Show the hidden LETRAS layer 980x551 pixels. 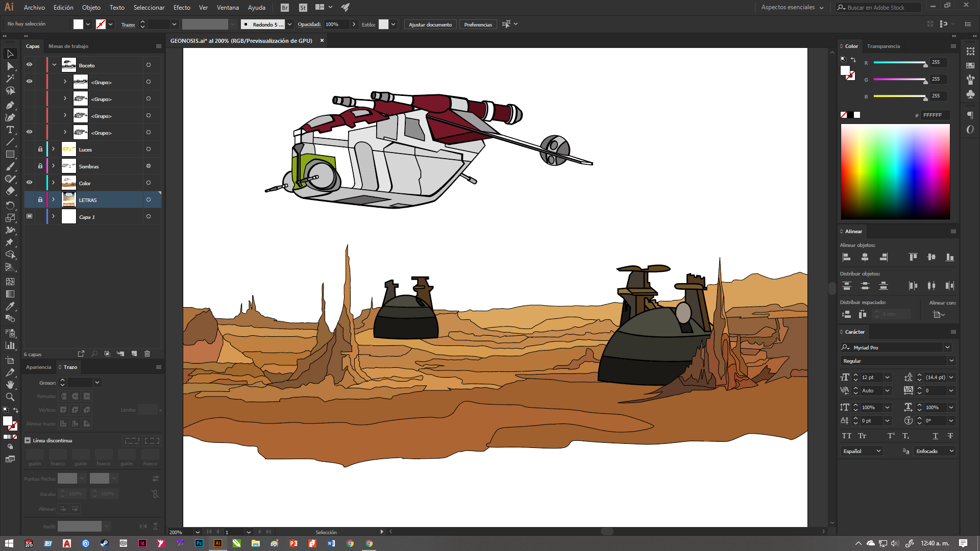(29, 199)
